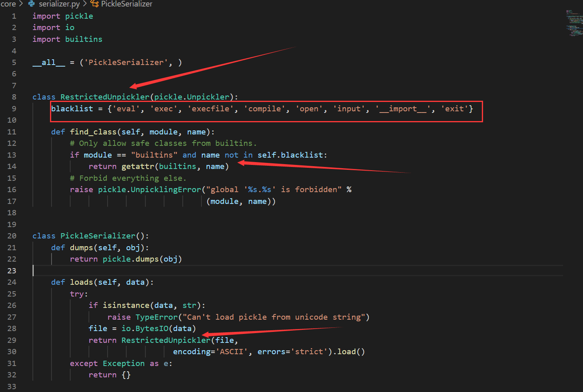Image resolution: width=583 pixels, height=392 pixels.
Task: Click the 'Forbid everything else' comment
Action: 128,178
